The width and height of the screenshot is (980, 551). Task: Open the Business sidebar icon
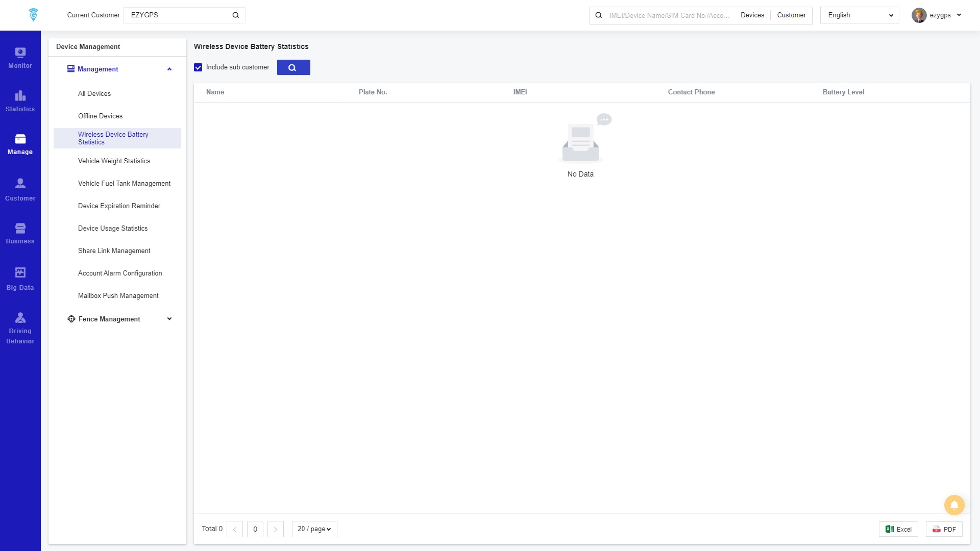pos(20,233)
